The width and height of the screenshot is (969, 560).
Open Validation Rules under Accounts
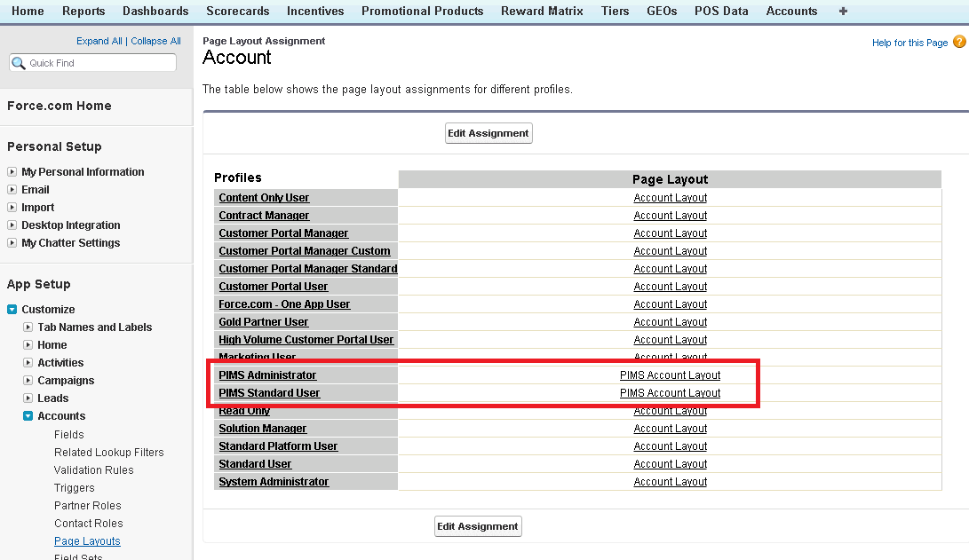pyautogui.click(x=93, y=470)
